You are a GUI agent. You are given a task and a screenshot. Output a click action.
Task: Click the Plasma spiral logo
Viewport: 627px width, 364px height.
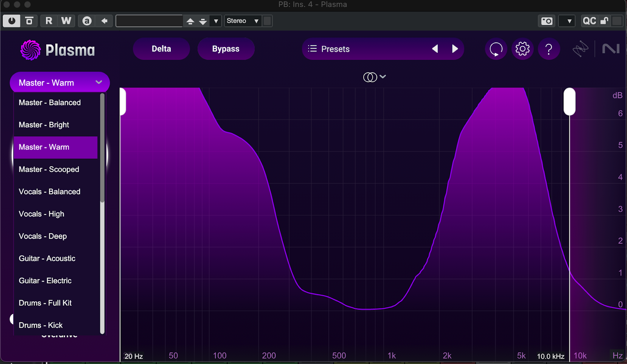tap(30, 50)
